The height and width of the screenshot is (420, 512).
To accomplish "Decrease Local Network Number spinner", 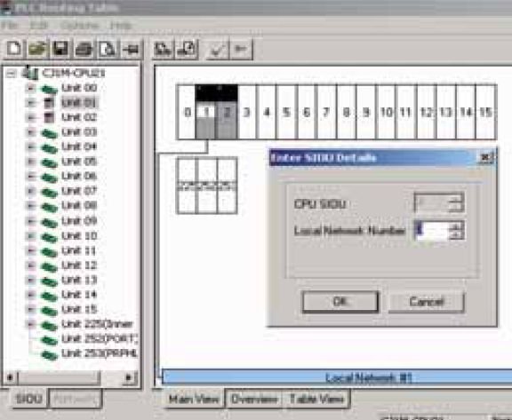I will pyautogui.click(x=456, y=235).
